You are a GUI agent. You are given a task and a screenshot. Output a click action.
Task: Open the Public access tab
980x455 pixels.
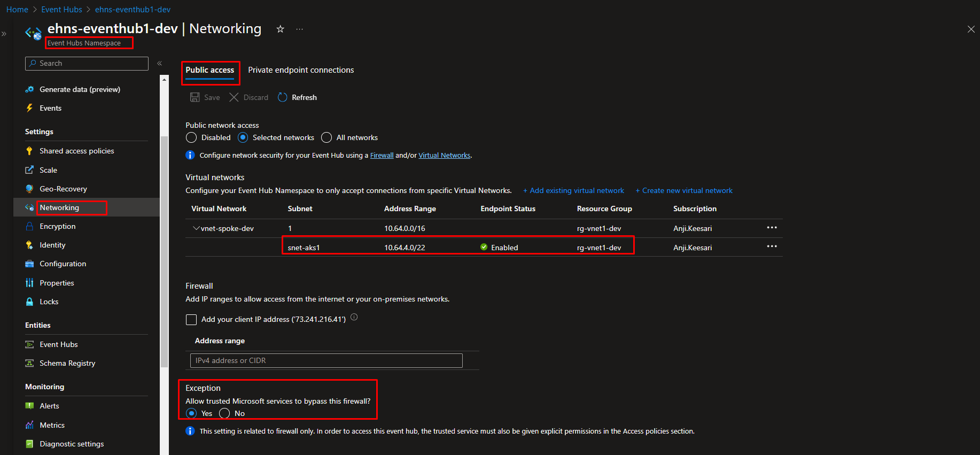point(210,70)
